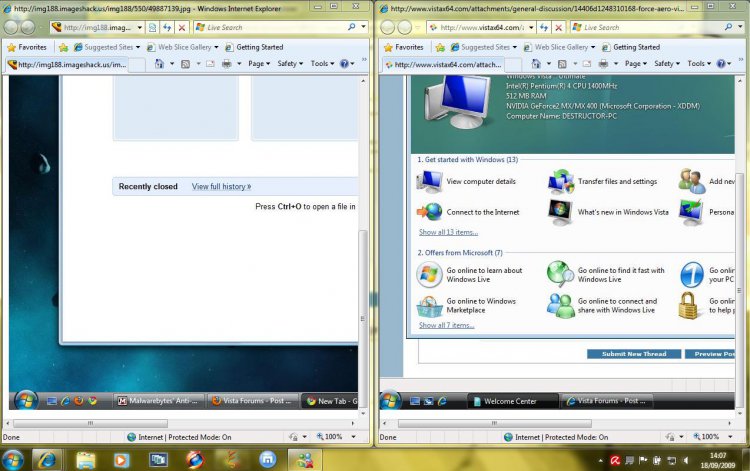This screenshot has width=750, height=471.
Task: Click the imageshack window Live Search magnifier
Action: pos(352,27)
